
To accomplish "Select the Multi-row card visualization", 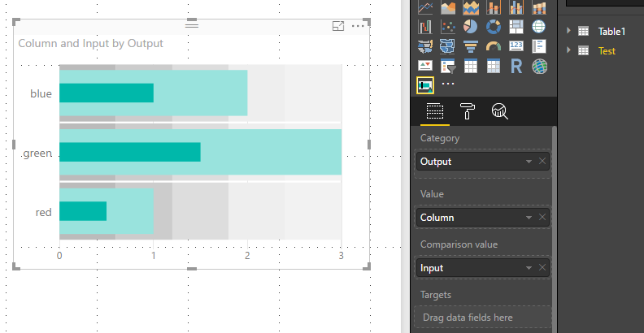I will coord(539,46).
